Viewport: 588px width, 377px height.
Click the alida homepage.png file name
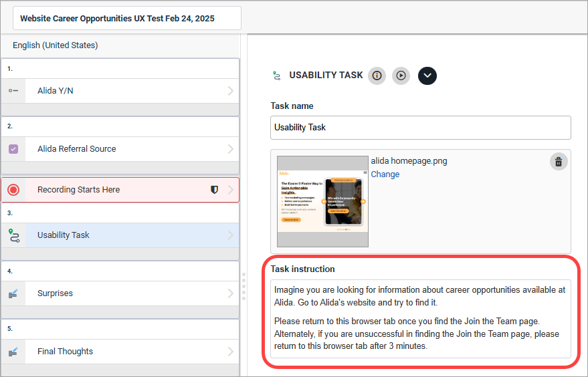(x=409, y=161)
